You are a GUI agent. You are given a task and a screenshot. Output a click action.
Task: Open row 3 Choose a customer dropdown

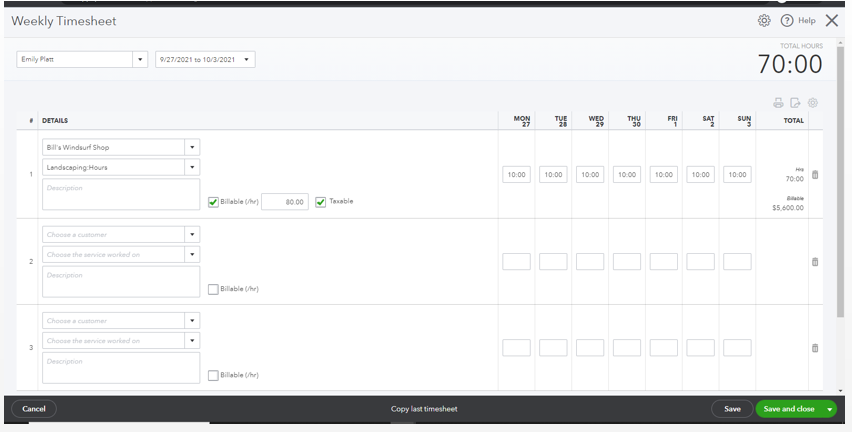coord(192,321)
